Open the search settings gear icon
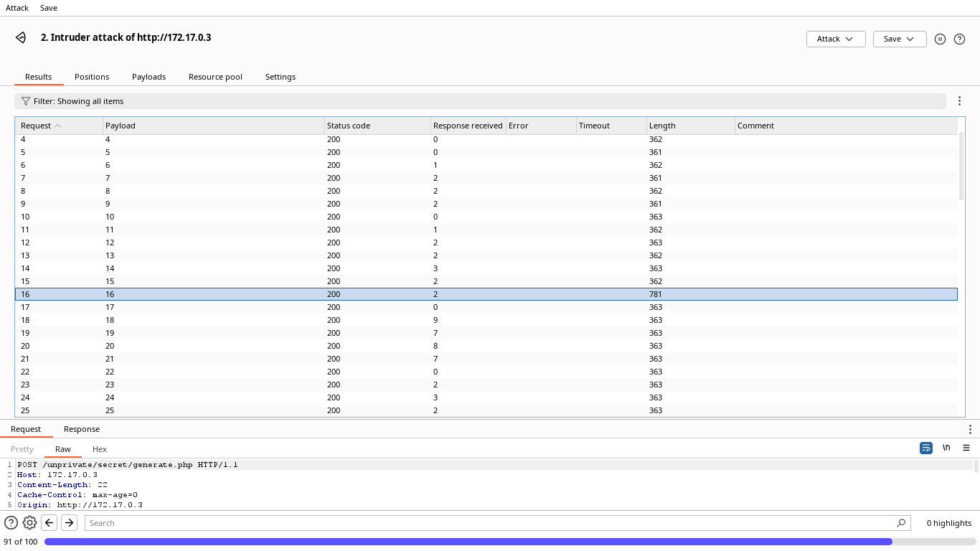The image size is (980, 551). [29, 522]
